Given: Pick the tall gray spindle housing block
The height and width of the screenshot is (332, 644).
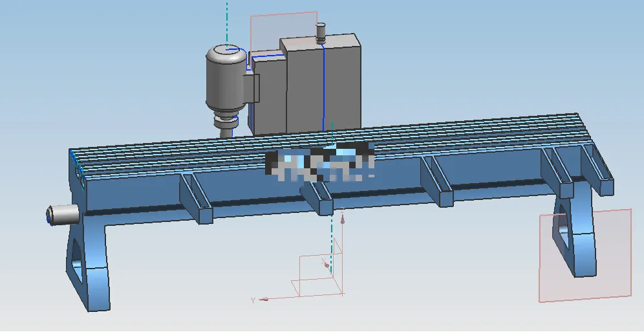Looking at the screenshot, I should click(x=321, y=83).
